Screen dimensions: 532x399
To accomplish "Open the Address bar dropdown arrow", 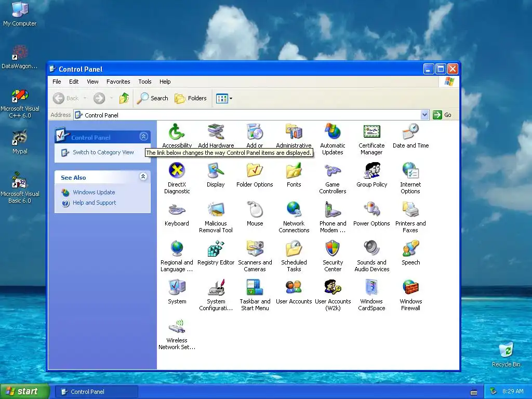I will click(x=424, y=115).
